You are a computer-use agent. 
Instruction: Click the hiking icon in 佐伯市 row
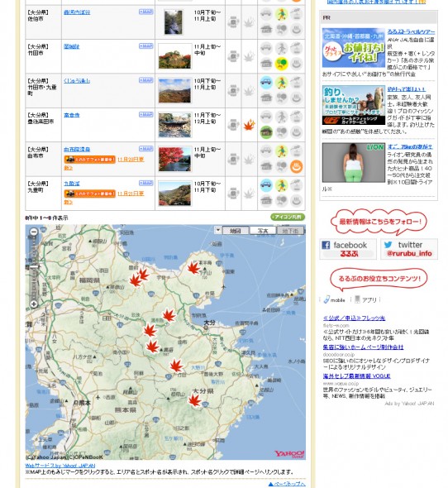point(281,14)
